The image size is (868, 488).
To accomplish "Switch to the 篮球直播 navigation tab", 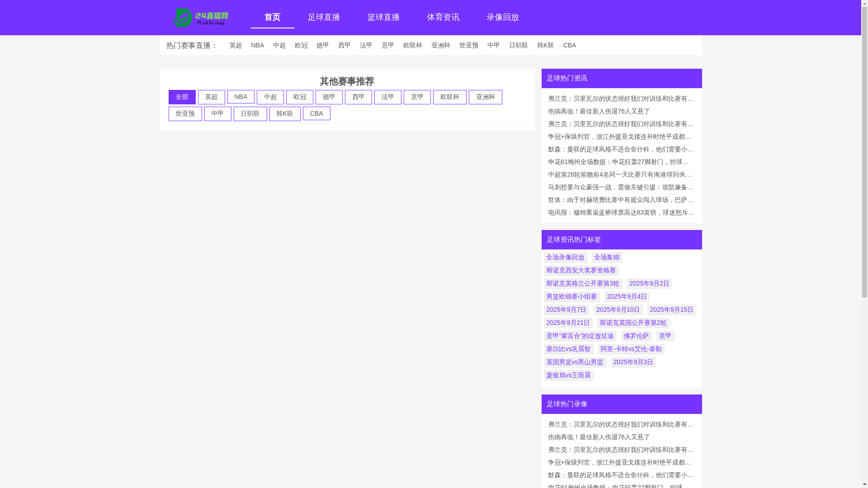I will coord(383,18).
